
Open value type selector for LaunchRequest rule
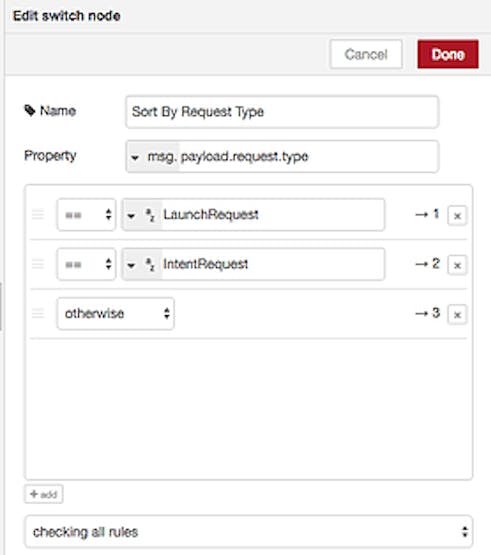tap(142, 215)
